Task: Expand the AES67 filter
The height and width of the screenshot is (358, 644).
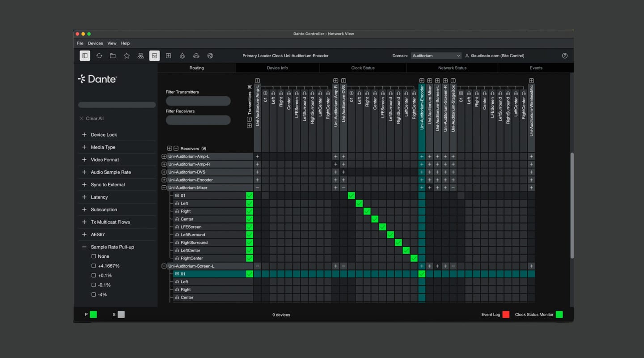Action: click(84, 234)
